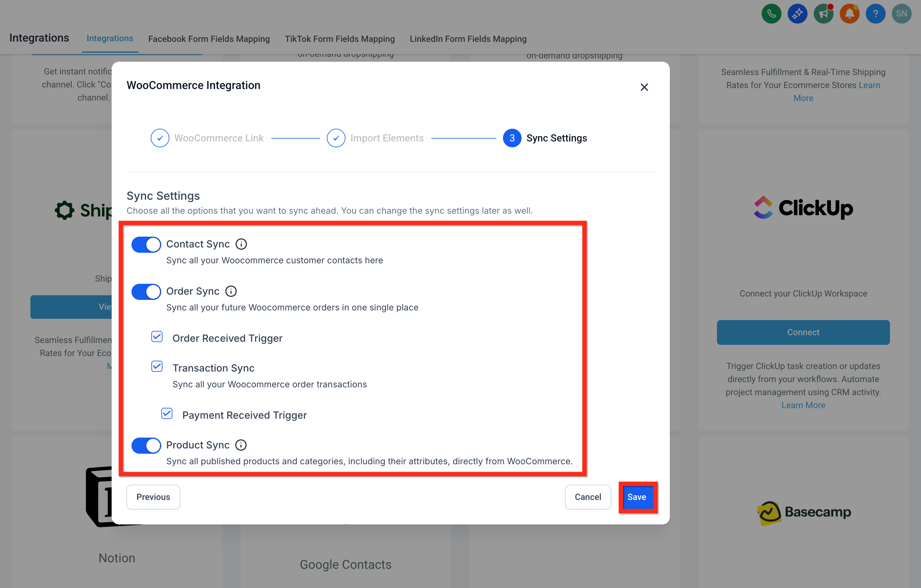921x588 pixels.
Task: Click the WooCommerce Link step checkmark
Action: click(160, 138)
